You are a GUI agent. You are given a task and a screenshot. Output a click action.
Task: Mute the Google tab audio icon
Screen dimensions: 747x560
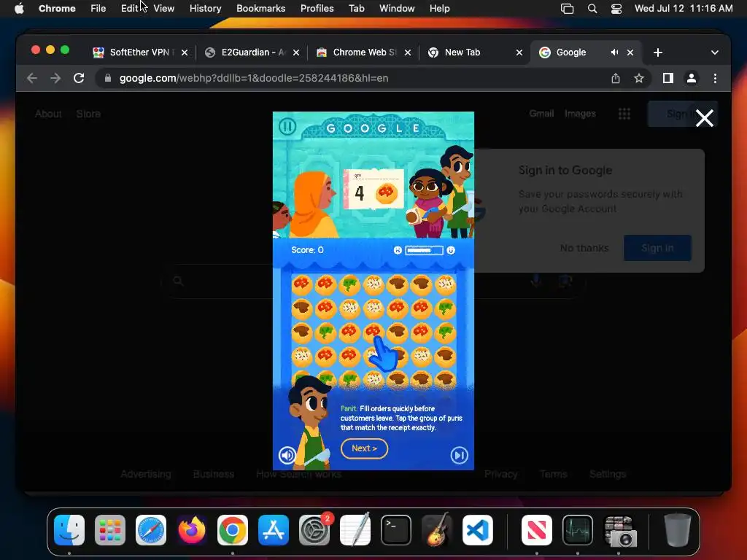click(x=614, y=52)
